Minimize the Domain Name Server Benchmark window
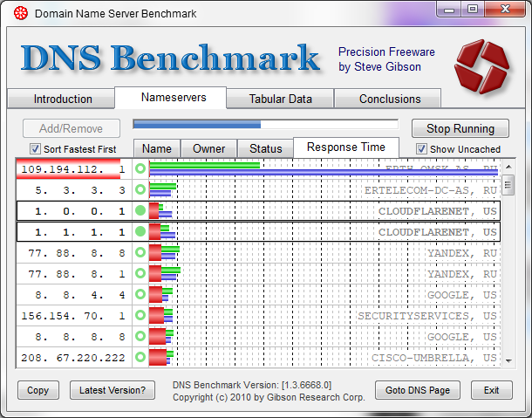The image size is (532, 418). coord(449,10)
